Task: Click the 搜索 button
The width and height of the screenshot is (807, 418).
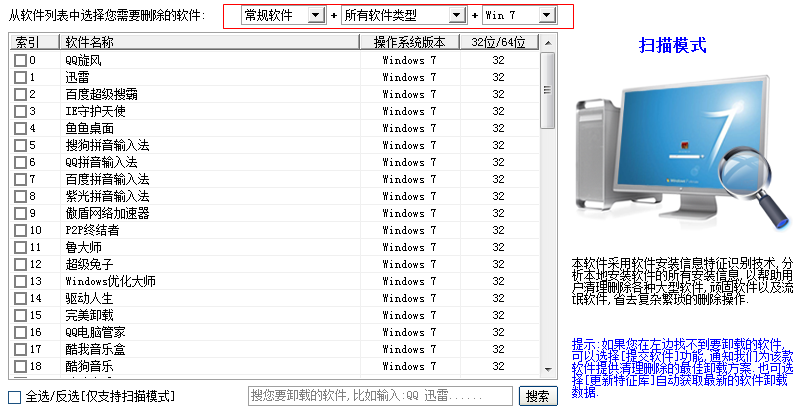Action: coord(538,396)
